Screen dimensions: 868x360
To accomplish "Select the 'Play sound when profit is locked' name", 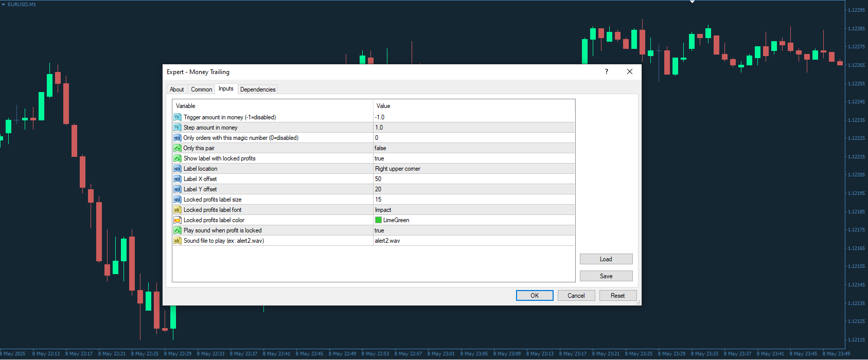I will click(223, 230).
